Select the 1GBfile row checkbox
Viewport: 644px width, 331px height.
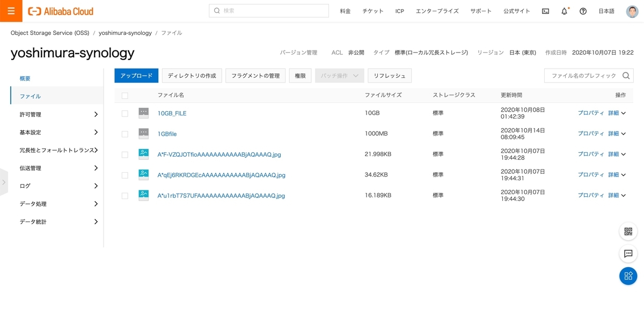tap(125, 134)
